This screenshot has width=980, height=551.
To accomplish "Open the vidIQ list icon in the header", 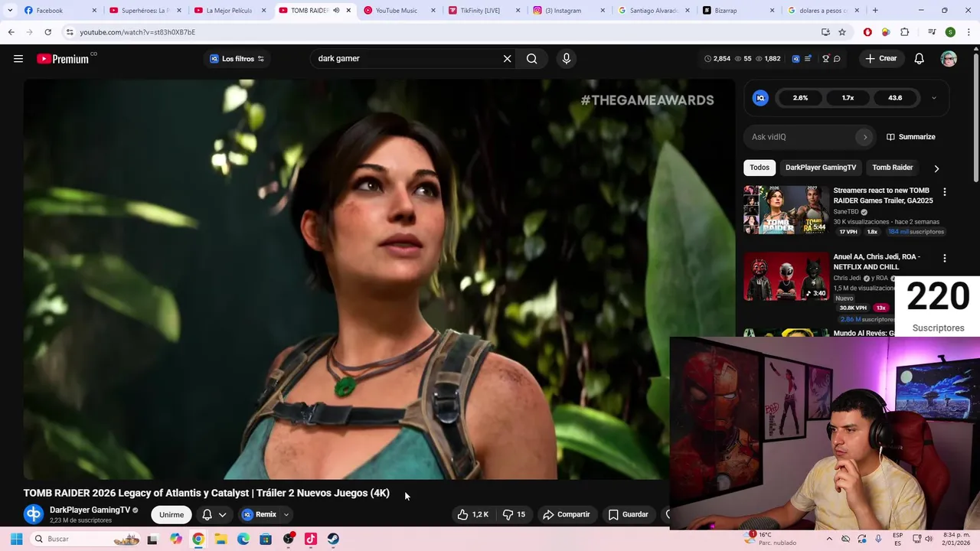I will 808,59.
